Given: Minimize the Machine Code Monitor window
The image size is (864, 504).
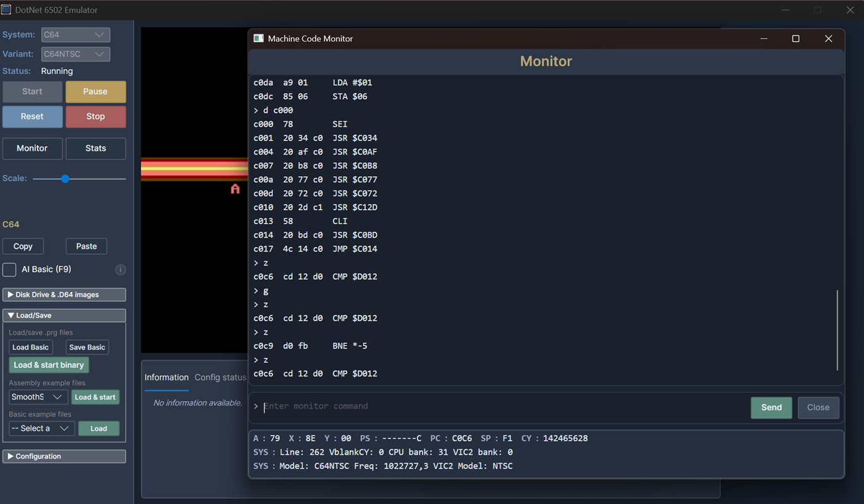Looking at the screenshot, I should point(763,38).
